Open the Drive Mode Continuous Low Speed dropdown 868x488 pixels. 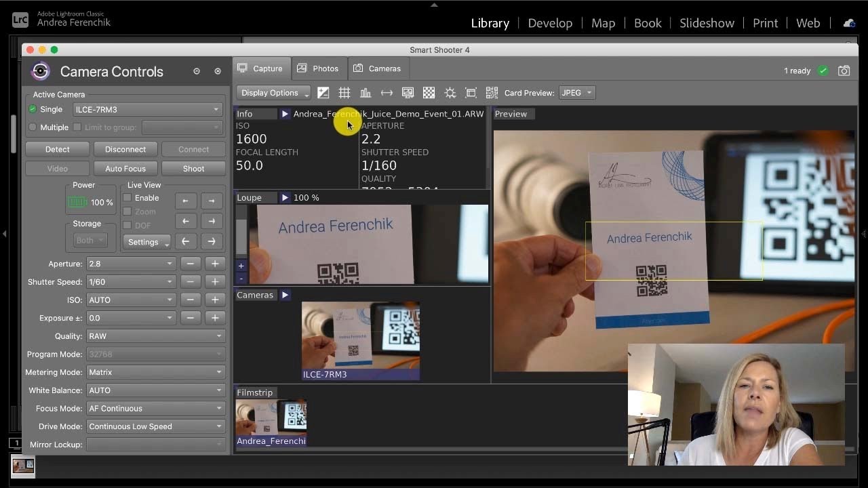click(x=155, y=426)
